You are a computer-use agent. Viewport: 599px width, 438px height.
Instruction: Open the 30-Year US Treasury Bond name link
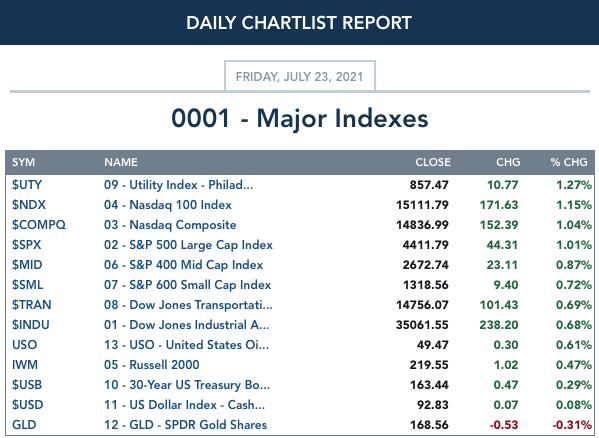pos(187,385)
